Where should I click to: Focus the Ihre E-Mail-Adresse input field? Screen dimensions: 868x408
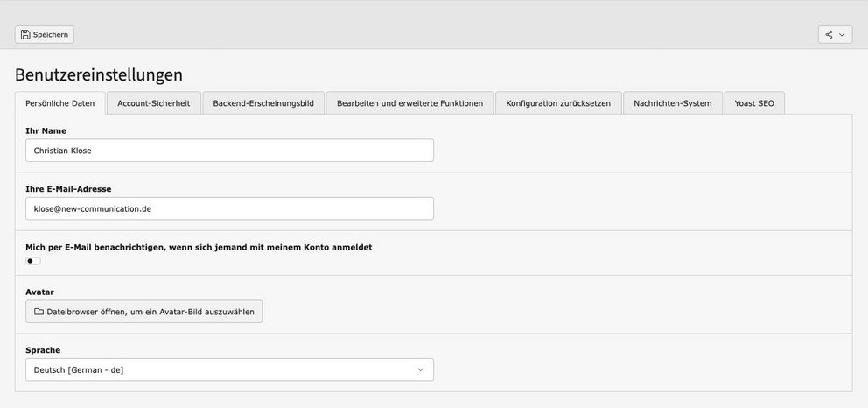(229, 208)
